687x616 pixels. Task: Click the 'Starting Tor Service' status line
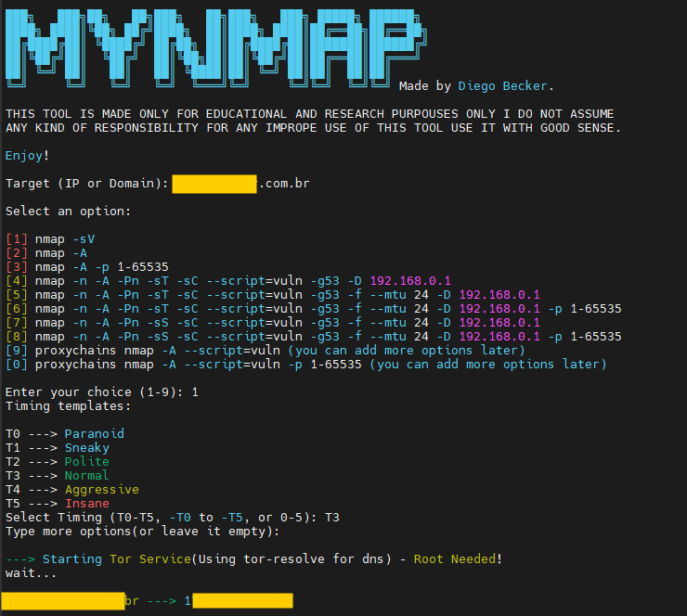pos(253,559)
